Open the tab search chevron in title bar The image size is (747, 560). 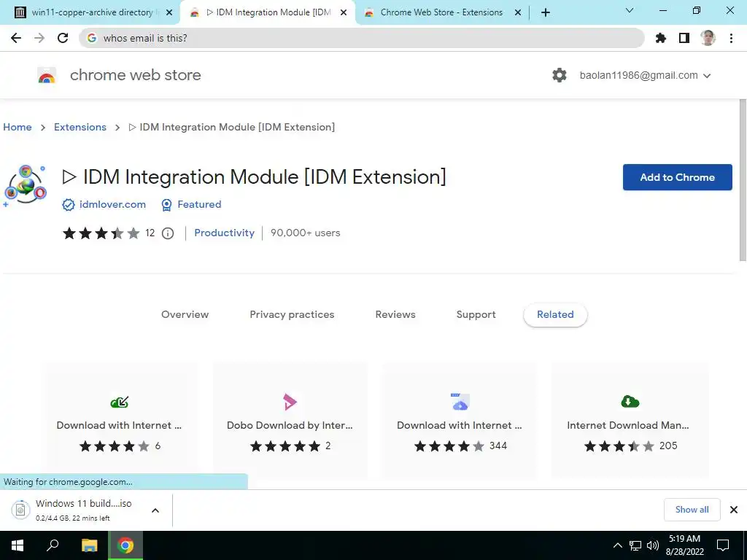(x=630, y=10)
